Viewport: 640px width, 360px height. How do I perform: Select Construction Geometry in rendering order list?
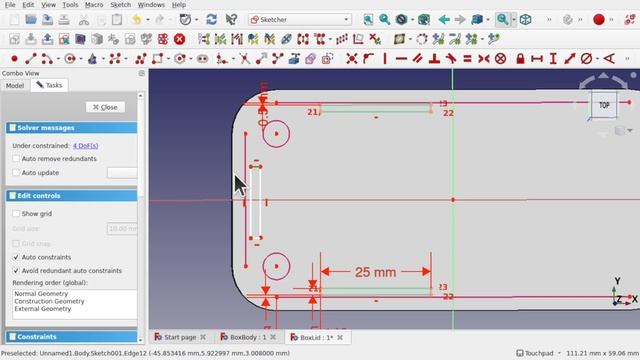[x=49, y=301]
